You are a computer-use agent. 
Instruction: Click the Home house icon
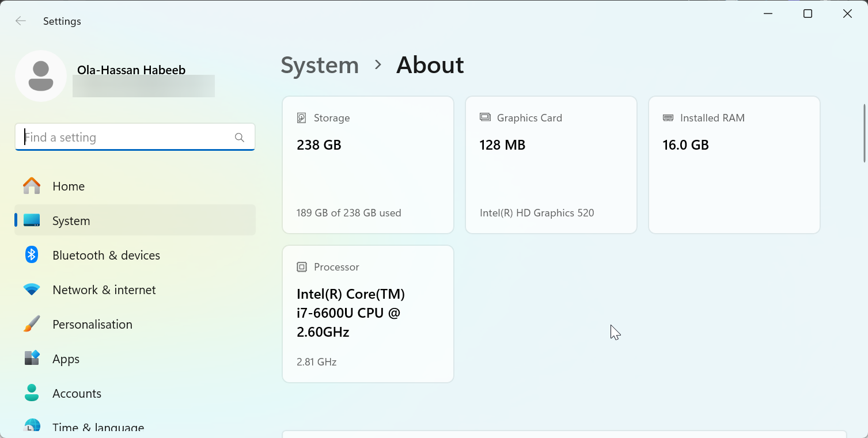[32, 186]
